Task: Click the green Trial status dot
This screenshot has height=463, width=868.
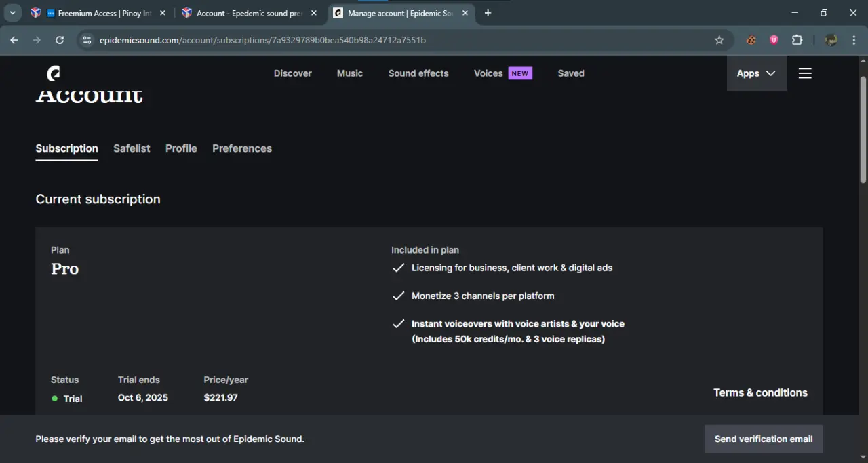Action: click(x=55, y=399)
